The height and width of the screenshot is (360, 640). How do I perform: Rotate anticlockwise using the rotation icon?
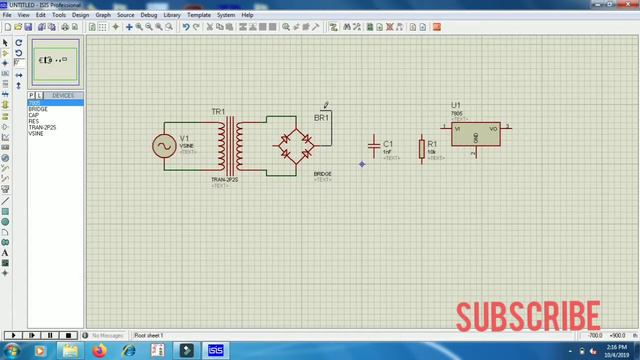pyautogui.click(x=19, y=53)
